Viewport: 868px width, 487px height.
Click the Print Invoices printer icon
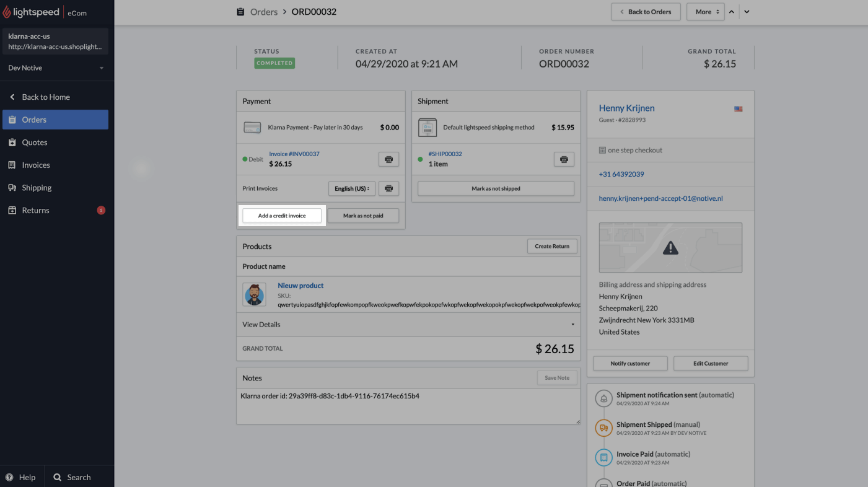tap(388, 188)
